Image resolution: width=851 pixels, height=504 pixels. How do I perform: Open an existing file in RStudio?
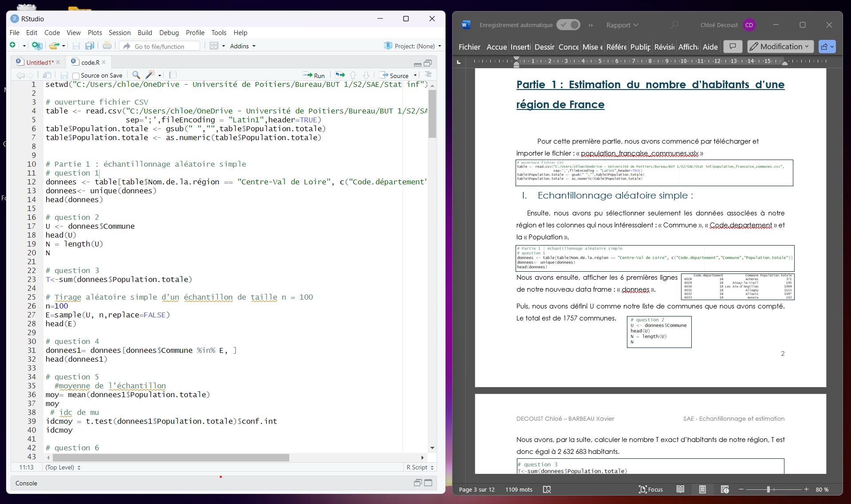point(54,46)
